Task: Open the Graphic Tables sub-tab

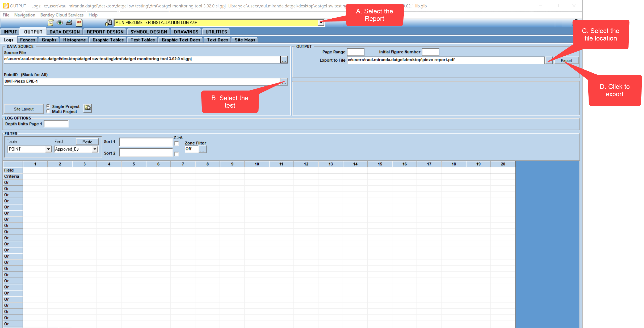Action: [x=108, y=40]
